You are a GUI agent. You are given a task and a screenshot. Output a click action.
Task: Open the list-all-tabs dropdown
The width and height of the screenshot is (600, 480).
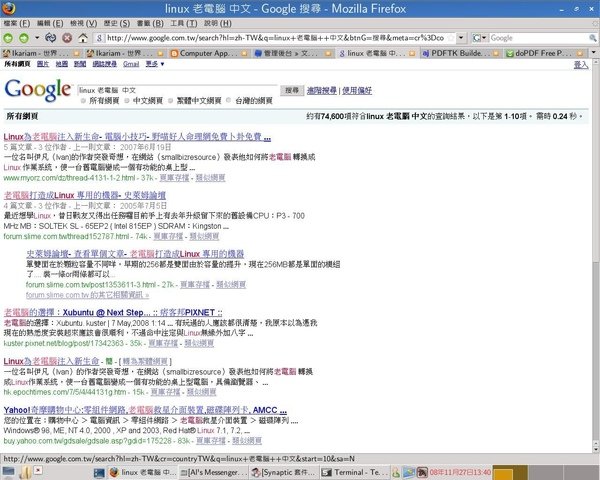click(594, 52)
